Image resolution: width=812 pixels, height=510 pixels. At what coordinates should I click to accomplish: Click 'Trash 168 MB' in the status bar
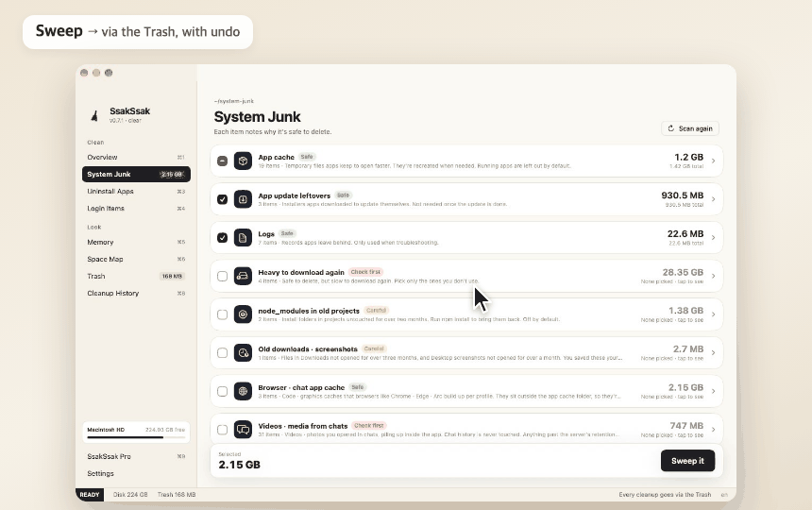tap(177, 495)
